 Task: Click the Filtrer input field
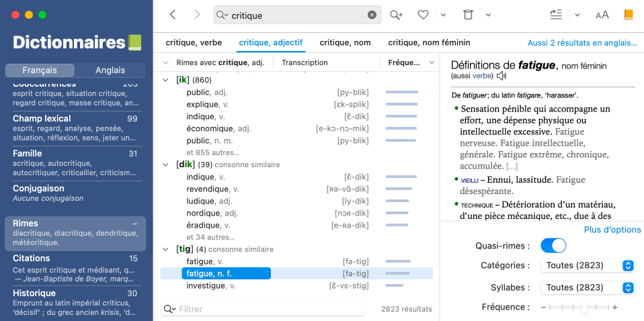click(270, 309)
